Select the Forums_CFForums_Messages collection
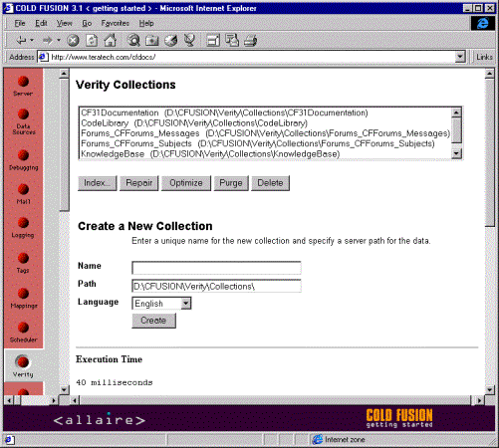The width and height of the screenshot is (499, 448). click(265, 133)
